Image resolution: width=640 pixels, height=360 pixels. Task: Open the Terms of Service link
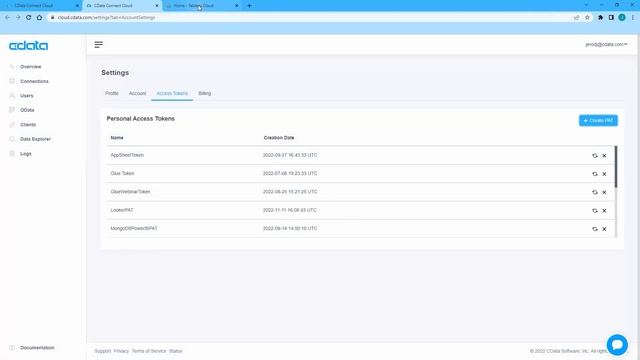(x=149, y=351)
